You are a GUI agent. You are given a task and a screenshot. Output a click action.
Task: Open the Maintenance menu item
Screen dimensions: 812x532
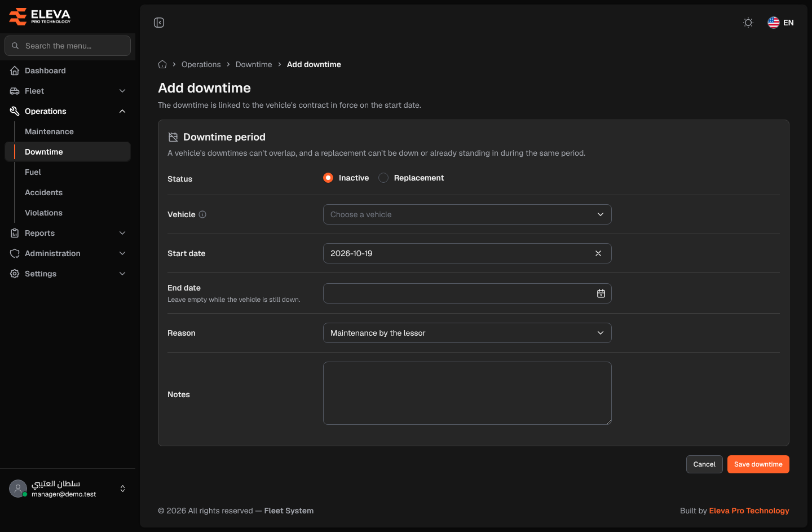click(x=68, y=131)
